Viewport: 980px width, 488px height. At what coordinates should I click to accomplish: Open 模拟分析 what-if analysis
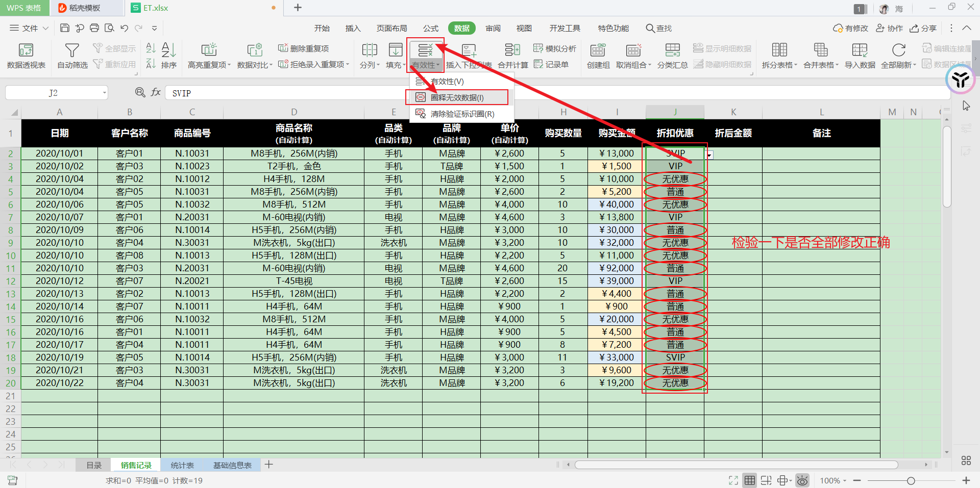[x=555, y=48]
